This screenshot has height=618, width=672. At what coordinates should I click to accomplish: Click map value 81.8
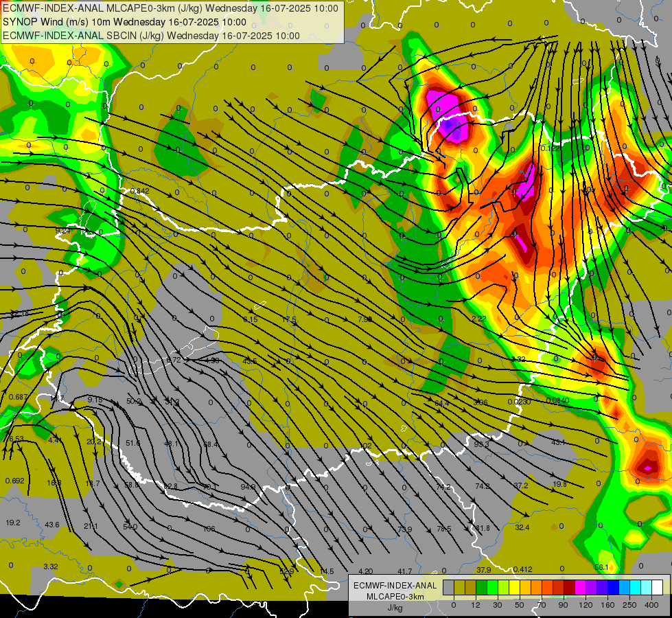(483, 528)
